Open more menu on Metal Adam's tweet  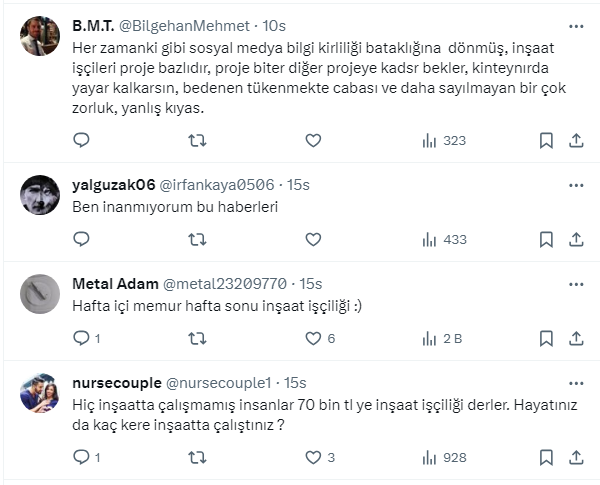(576, 283)
